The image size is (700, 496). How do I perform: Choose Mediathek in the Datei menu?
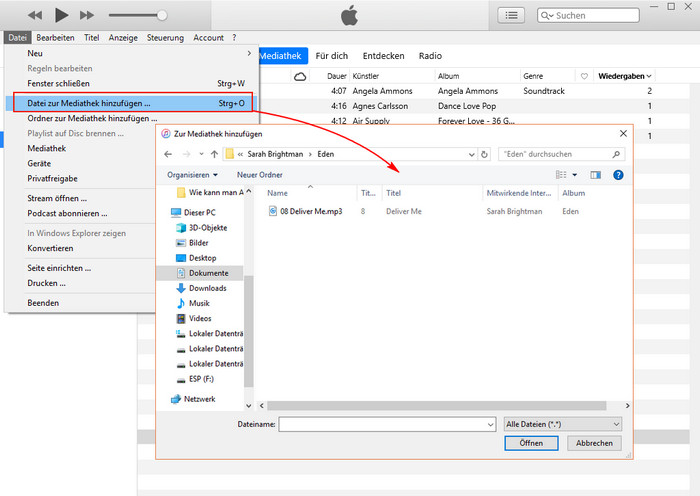(46, 148)
